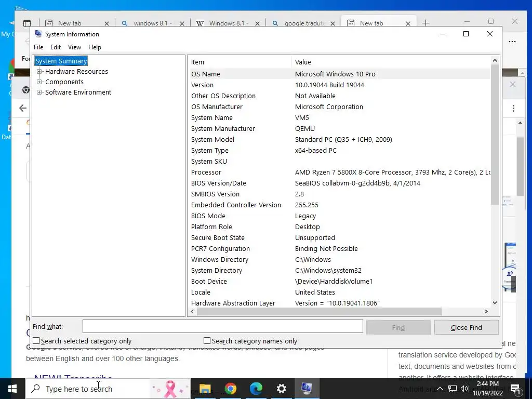Screen dimensions: 532x399
Task: Open the Edit menu
Action: [55, 47]
